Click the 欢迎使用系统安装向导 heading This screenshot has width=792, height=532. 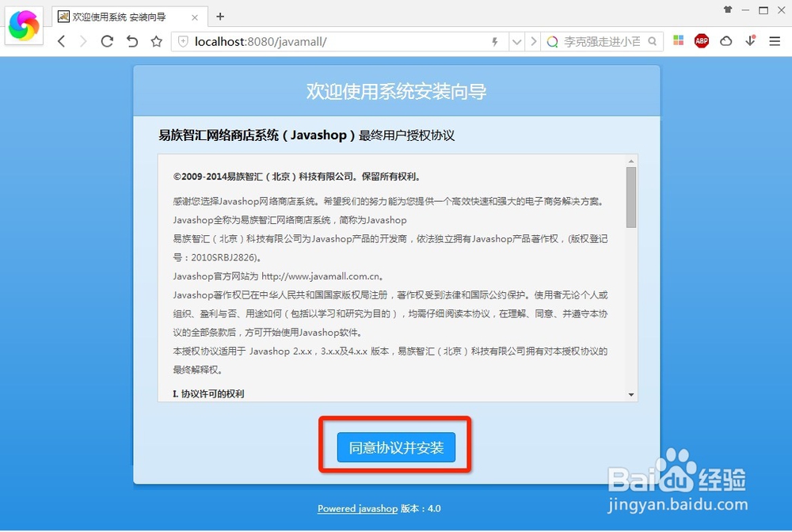(397, 91)
